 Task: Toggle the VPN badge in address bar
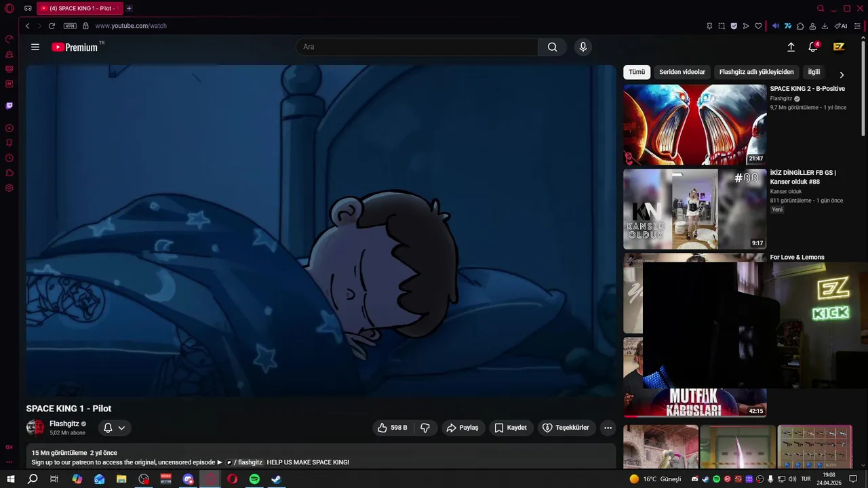pyautogui.click(x=70, y=26)
